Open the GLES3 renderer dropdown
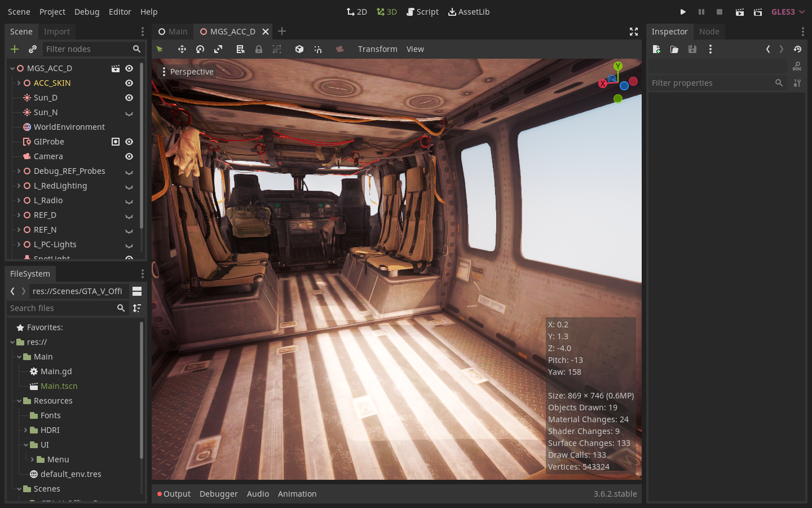Image resolution: width=812 pixels, height=508 pixels. (x=788, y=12)
